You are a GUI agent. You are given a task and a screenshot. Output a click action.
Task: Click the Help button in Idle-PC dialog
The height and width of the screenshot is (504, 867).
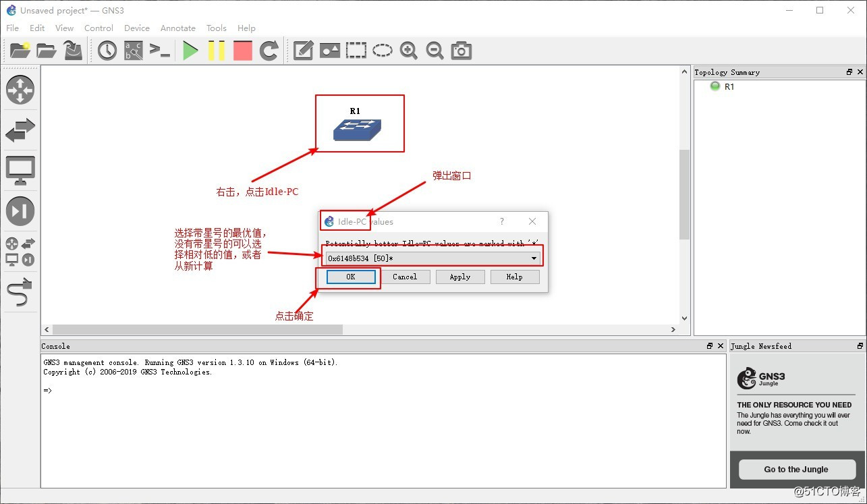pyautogui.click(x=514, y=277)
